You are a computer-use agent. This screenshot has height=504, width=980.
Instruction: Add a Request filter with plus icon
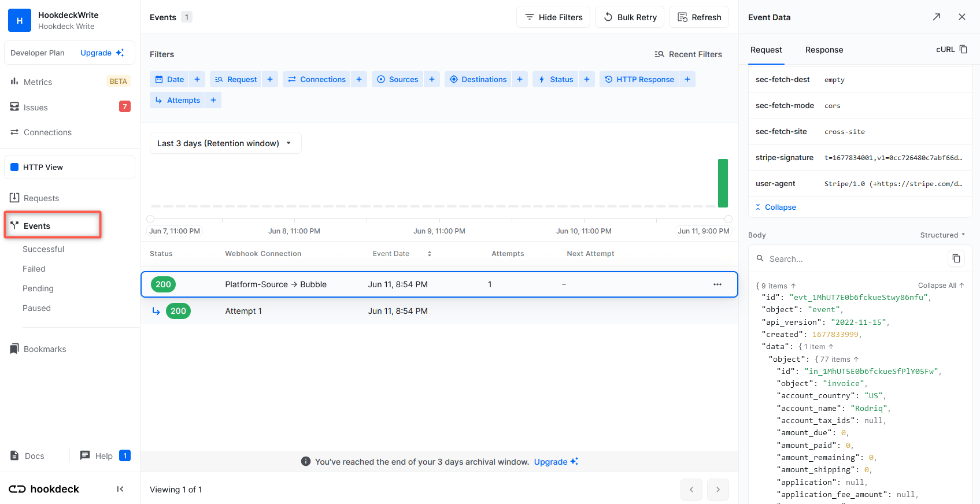point(270,79)
